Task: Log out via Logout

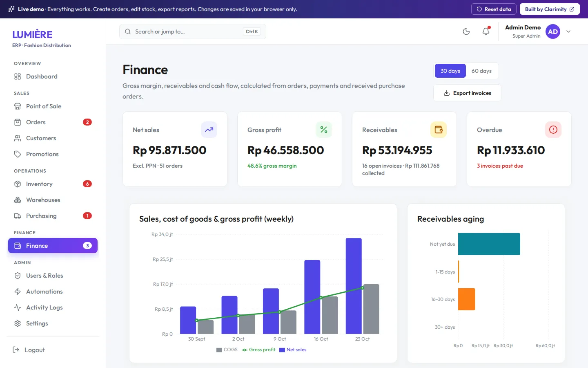Action: pyautogui.click(x=53, y=350)
